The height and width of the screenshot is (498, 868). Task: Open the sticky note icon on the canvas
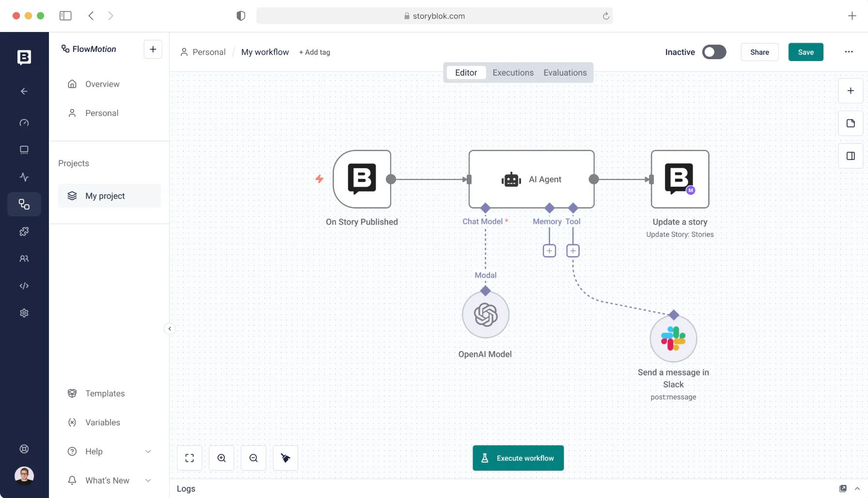[x=851, y=123]
